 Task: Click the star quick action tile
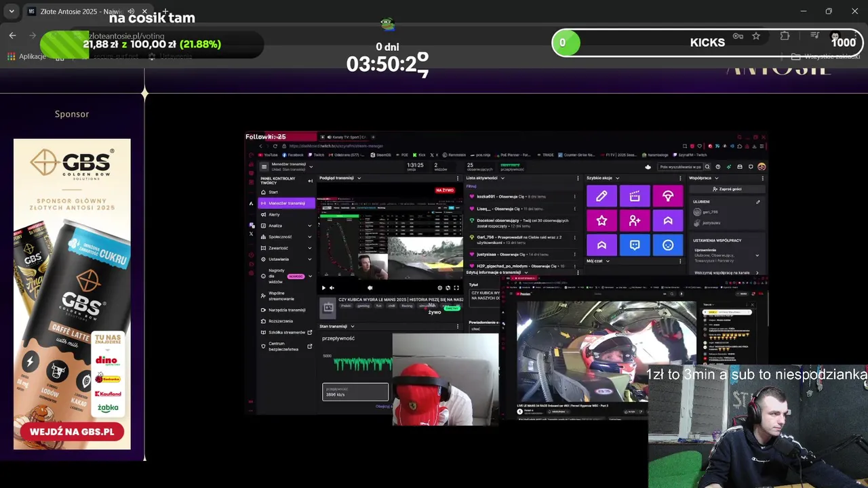point(601,220)
